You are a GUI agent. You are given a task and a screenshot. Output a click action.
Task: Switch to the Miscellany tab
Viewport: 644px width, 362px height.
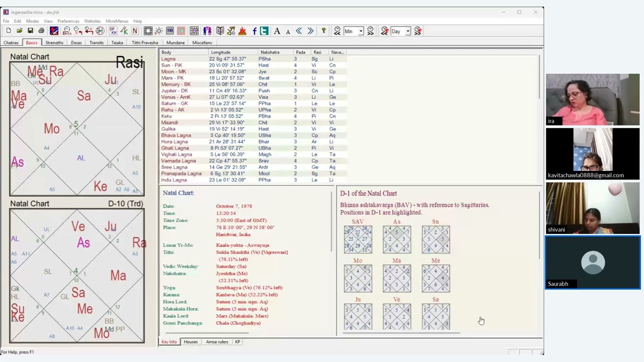[202, 43]
